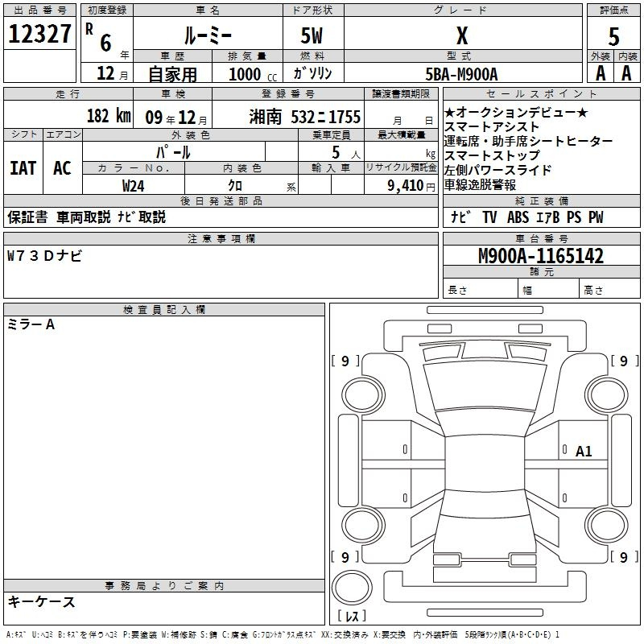Screen dimensions: 644x644
Task: Click the 車検 header cell
Action: coord(173,93)
